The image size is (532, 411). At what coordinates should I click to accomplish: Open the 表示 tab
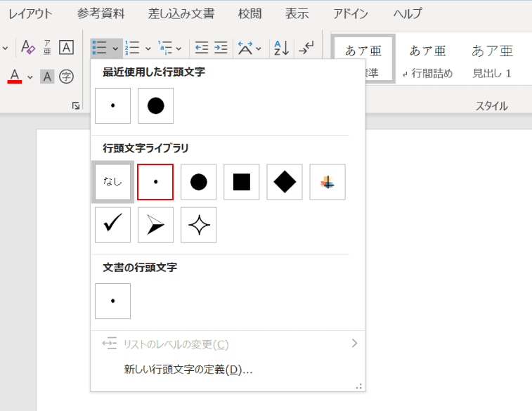(297, 14)
